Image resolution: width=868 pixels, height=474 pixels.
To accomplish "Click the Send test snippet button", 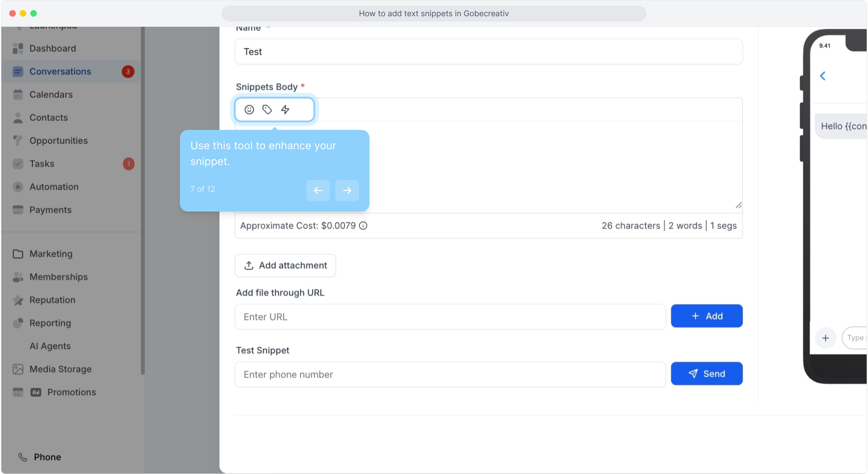I will 706,374.
